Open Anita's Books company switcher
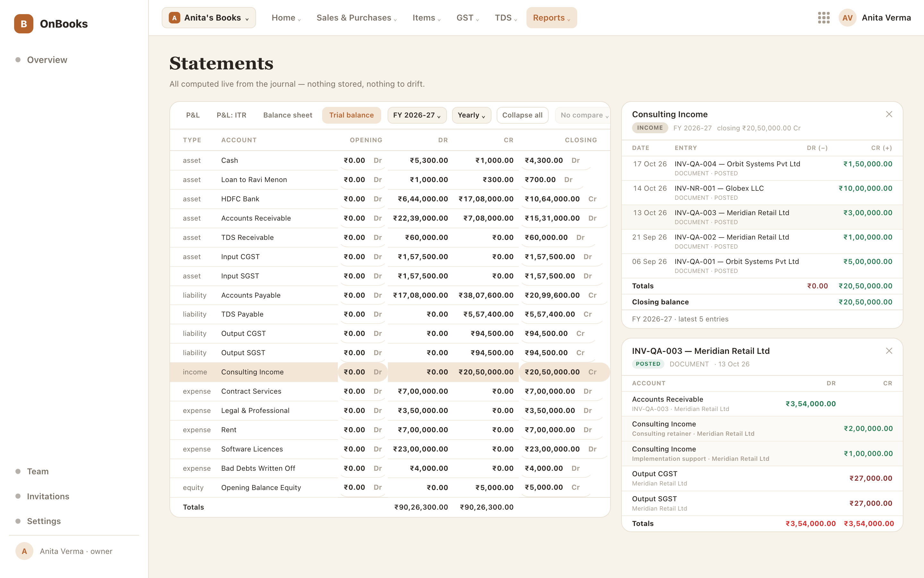The image size is (924, 578). coord(209,18)
